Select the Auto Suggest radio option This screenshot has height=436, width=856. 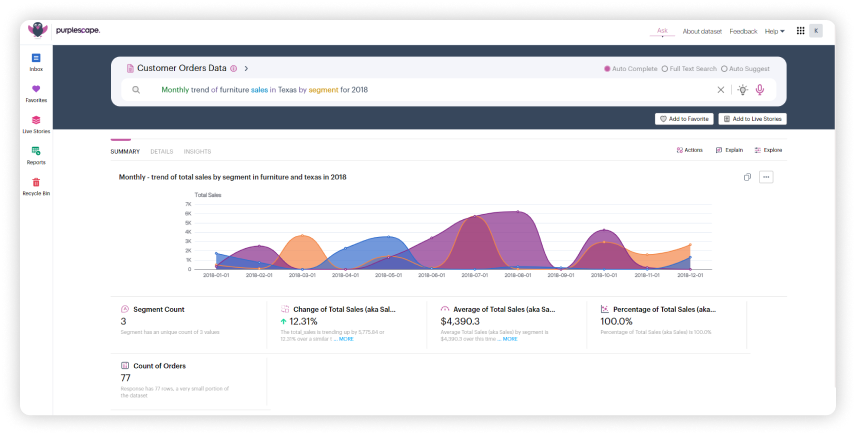pos(724,68)
